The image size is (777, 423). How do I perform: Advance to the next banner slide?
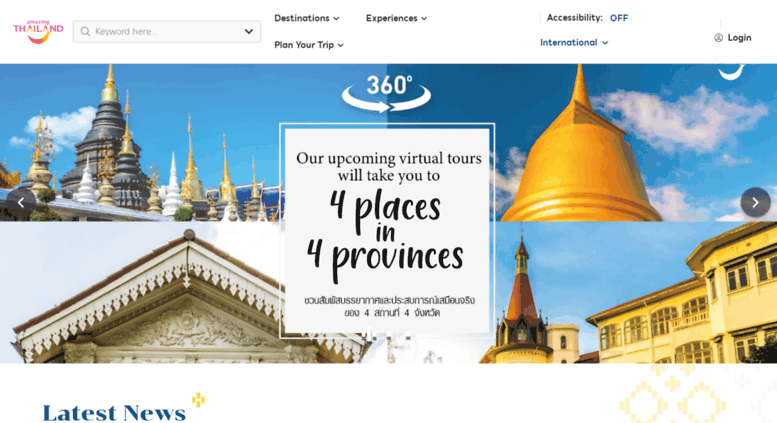tap(755, 202)
